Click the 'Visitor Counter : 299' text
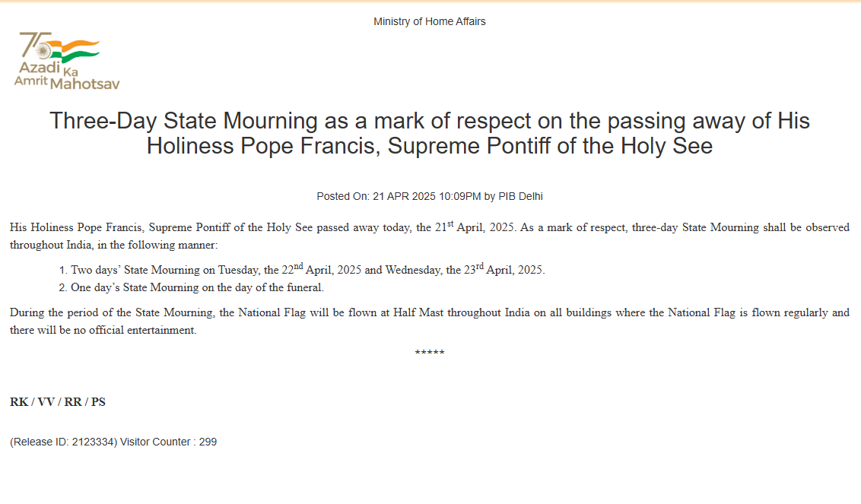The width and height of the screenshot is (861, 504). point(168,442)
